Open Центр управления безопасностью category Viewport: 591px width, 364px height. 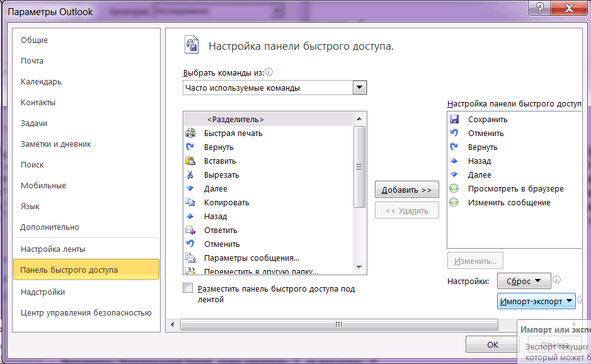86,312
